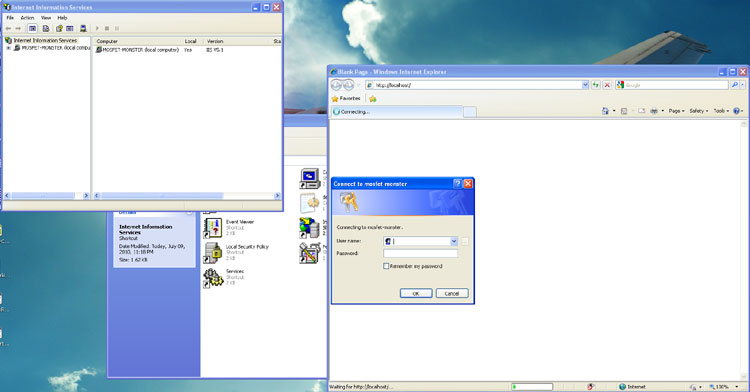Click the Forward arrow in IIS toolbar
The width and height of the screenshot is (750, 392).
point(18,29)
